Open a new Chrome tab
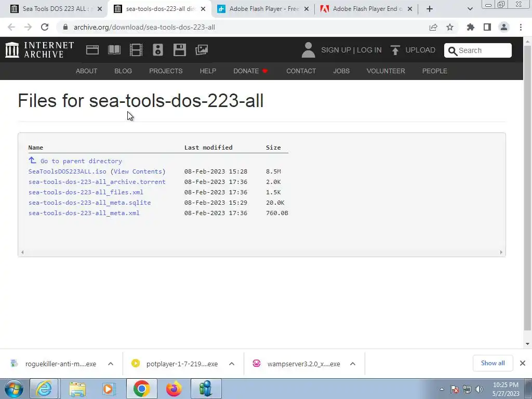 coord(430,9)
